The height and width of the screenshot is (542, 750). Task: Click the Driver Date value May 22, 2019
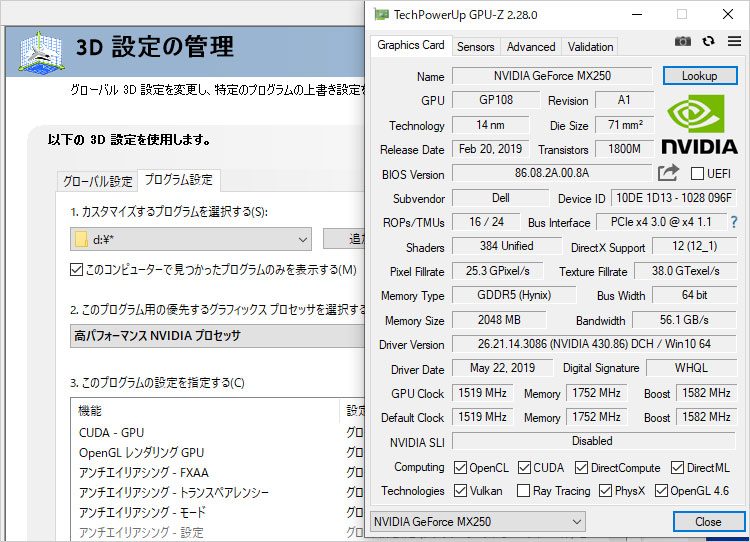(x=502, y=368)
